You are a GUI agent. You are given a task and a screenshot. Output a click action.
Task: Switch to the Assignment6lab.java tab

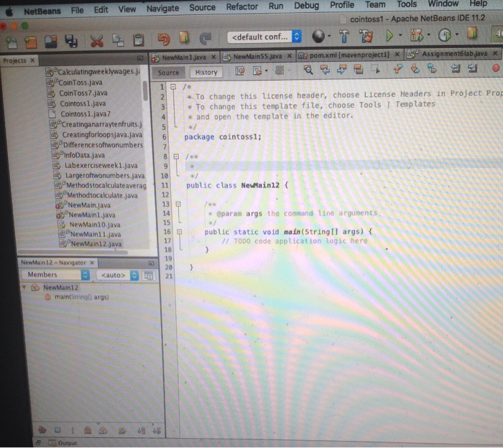(x=453, y=54)
